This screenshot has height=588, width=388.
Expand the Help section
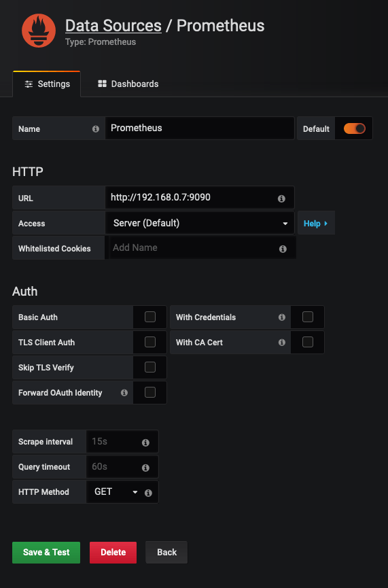tap(316, 223)
